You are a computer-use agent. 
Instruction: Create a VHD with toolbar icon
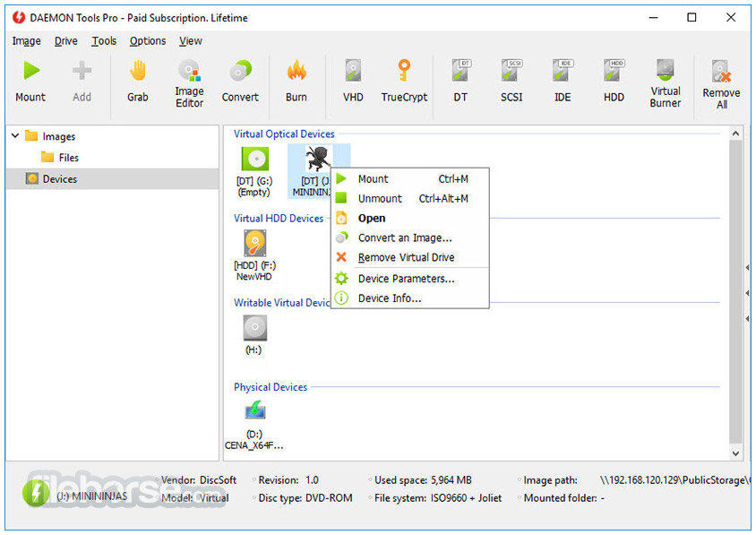coord(353,71)
